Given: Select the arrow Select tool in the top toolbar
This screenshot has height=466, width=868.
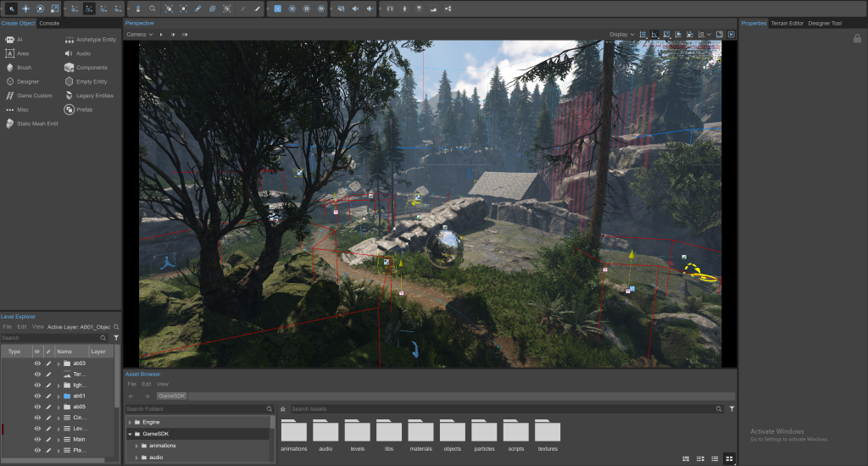Looking at the screenshot, I should (x=11, y=8).
